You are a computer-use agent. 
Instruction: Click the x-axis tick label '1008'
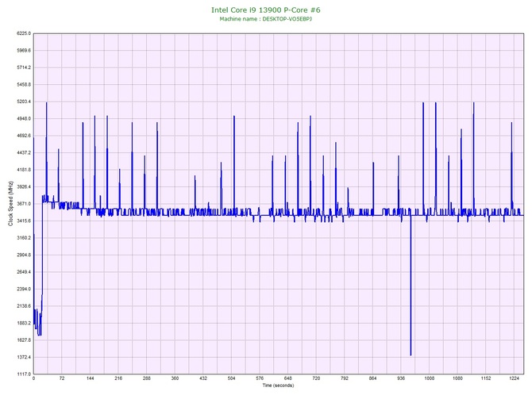click(x=430, y=378)
